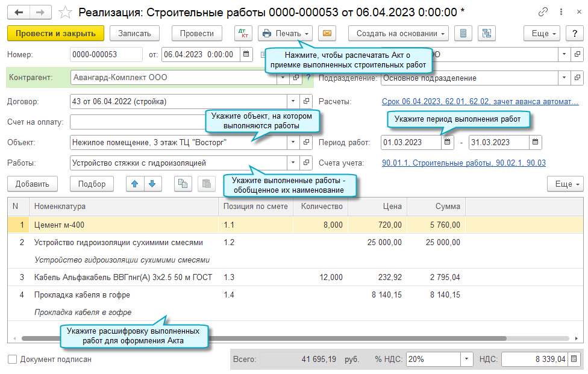Screen dimensions: 588x374
Task: Expand the Договор dropdown list
Action: point(293,101)
